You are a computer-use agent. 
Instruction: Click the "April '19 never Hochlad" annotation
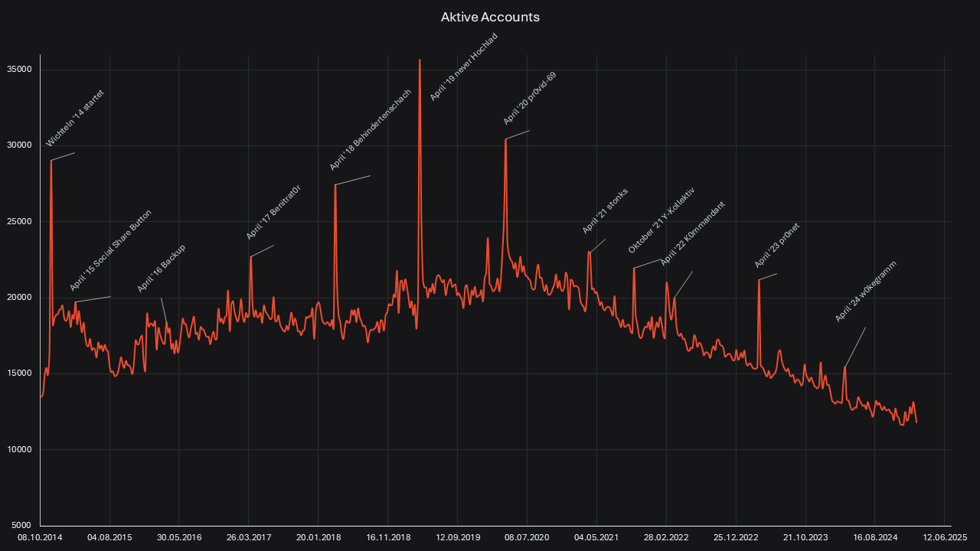[x=463, y=67]
